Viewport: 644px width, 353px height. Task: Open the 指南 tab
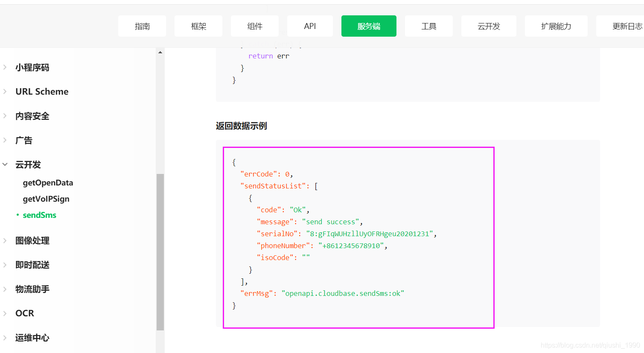pos(142,26)
